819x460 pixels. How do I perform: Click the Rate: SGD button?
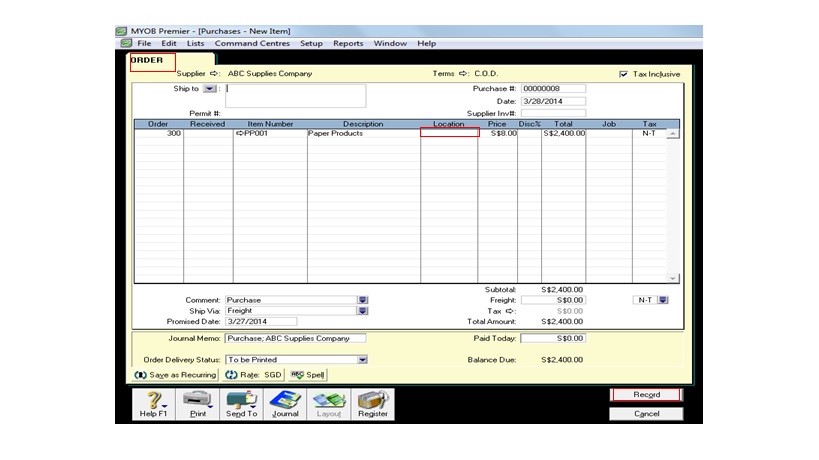[253, 375]
